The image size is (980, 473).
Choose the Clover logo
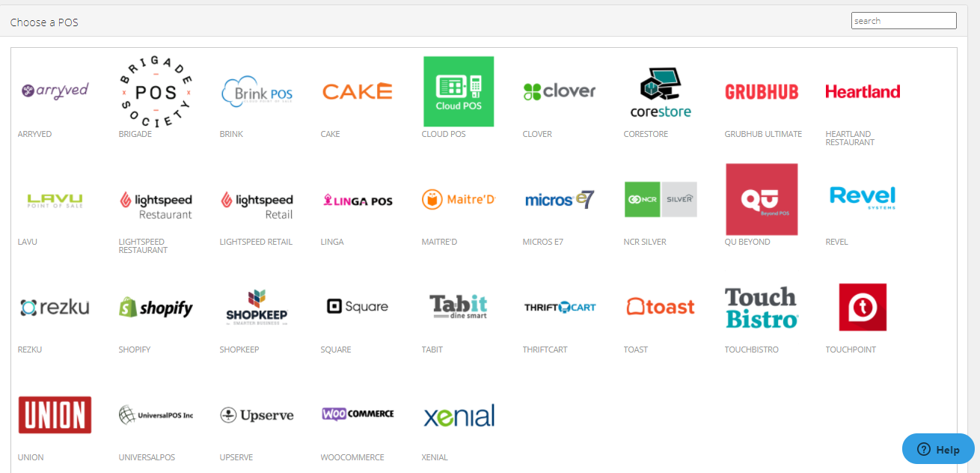pos(560,91)
